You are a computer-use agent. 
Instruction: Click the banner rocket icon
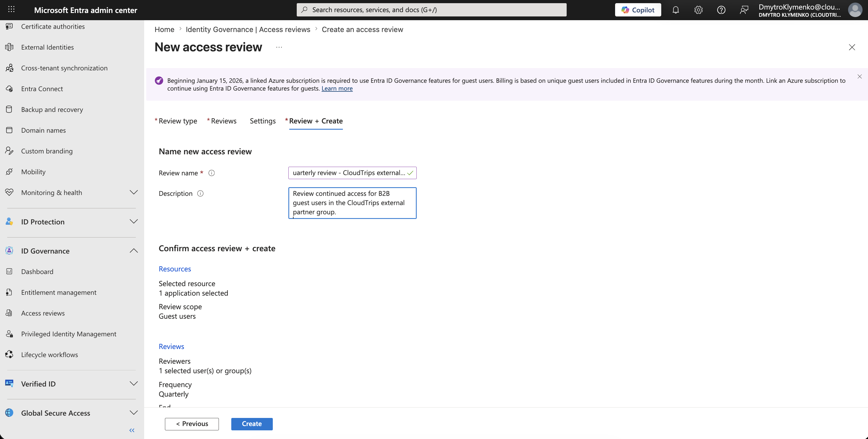point(159,80)
